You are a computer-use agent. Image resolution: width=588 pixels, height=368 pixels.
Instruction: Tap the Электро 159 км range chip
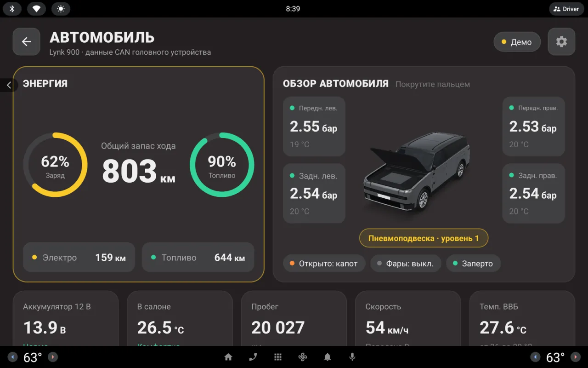click(79, 258)
